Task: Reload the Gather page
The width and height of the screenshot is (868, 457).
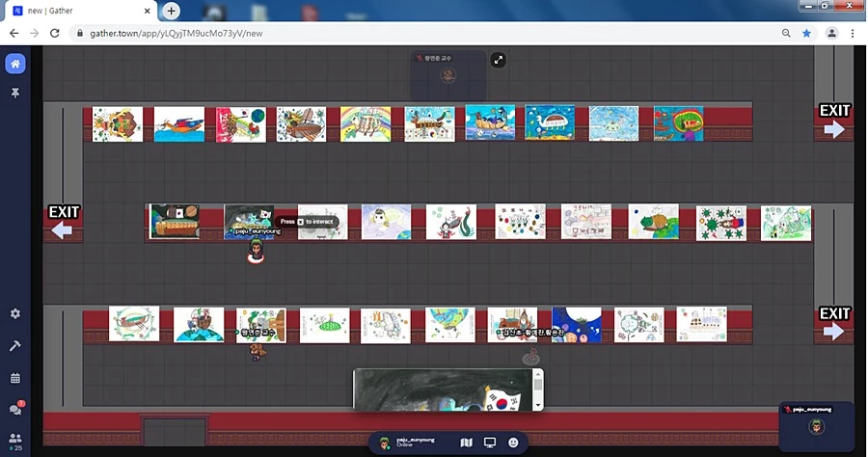Action: tap(54, 33)
